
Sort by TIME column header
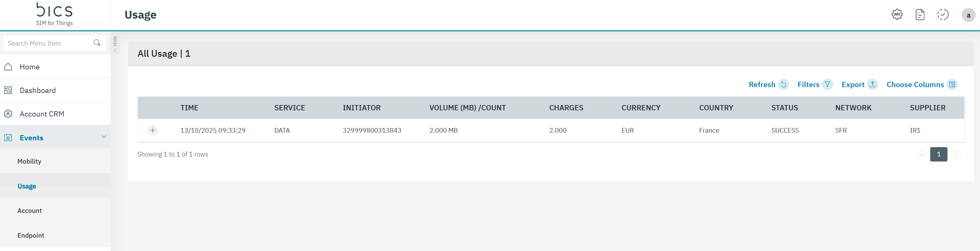point(189,108)
